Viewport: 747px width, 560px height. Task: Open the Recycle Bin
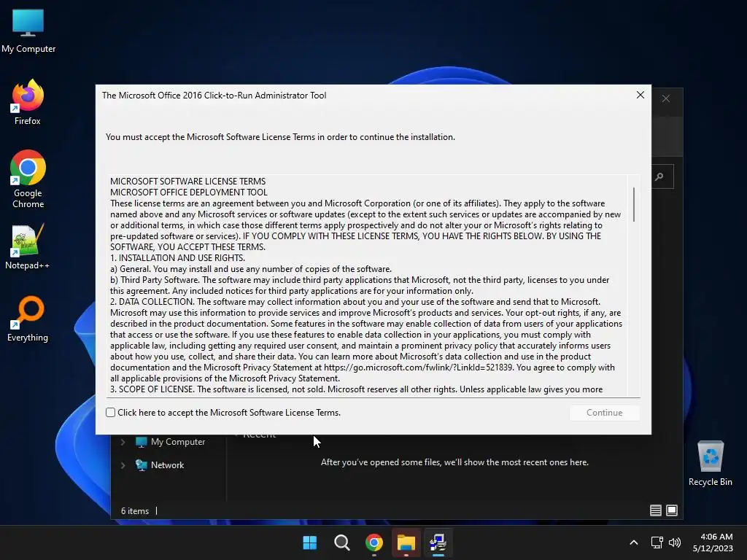click(711, 463)
